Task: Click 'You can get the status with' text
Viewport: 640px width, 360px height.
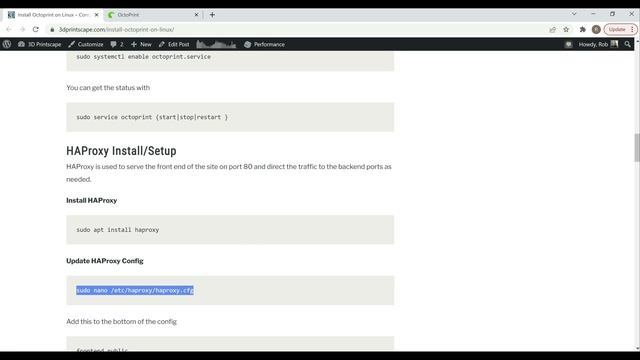Action: click(x=108, y=88)
